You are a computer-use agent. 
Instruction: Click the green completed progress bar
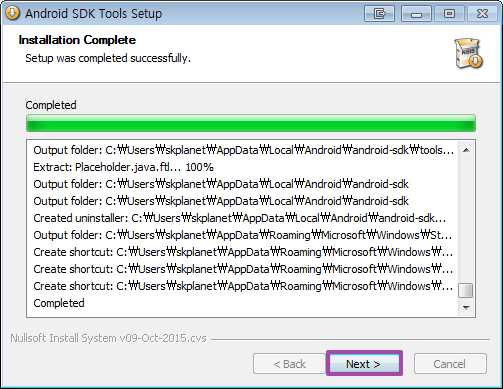click(251, 123)
